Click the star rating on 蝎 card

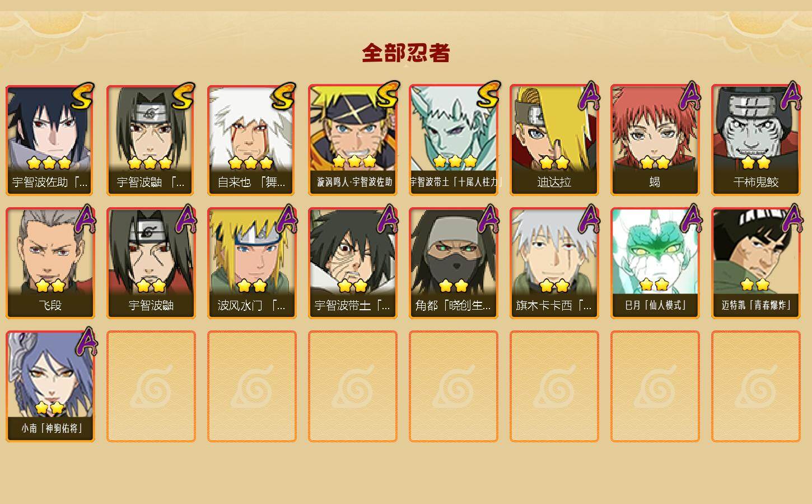click(655, 162)
